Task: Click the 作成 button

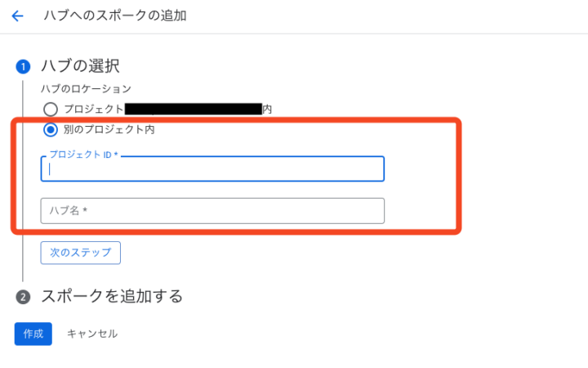Action: 33,334
